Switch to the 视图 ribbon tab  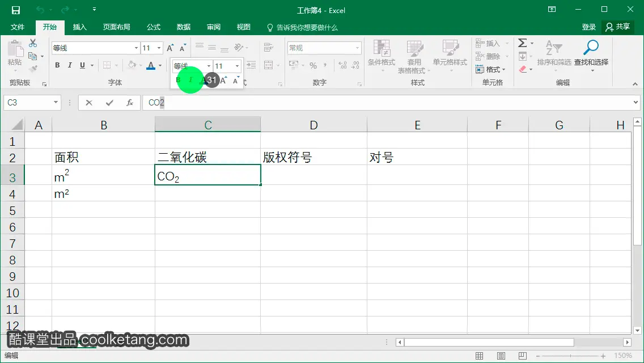[x=244, y=27]
